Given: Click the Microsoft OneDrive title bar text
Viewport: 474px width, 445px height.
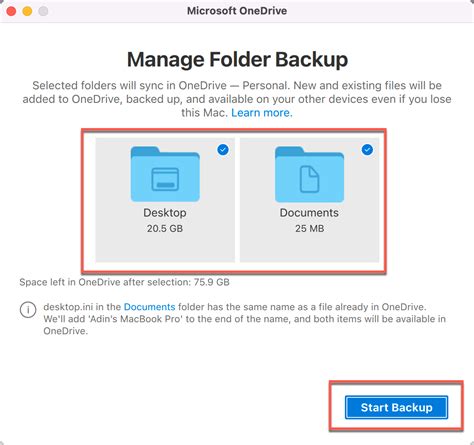Looking at the screenshot, I should pyautogui.click(x=237, y=11).
